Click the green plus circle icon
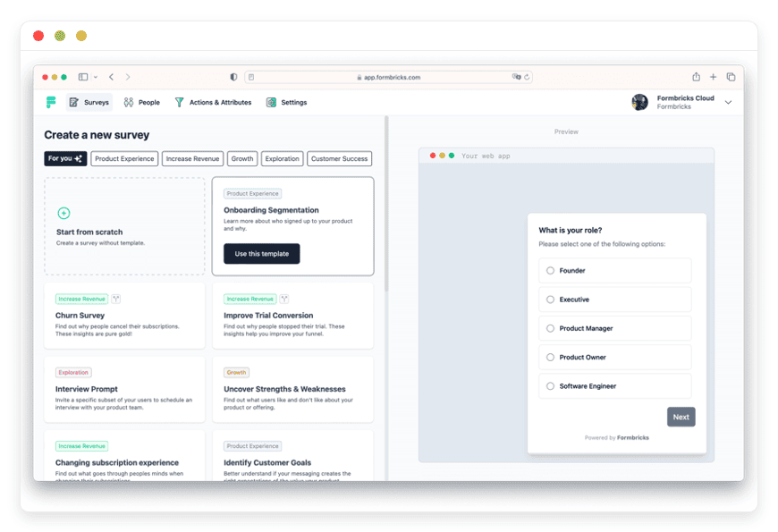 pos(63,214)
